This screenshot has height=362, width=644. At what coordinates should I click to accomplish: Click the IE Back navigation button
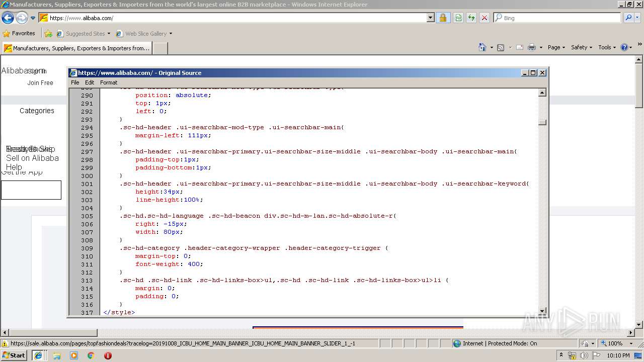[8, 18]
